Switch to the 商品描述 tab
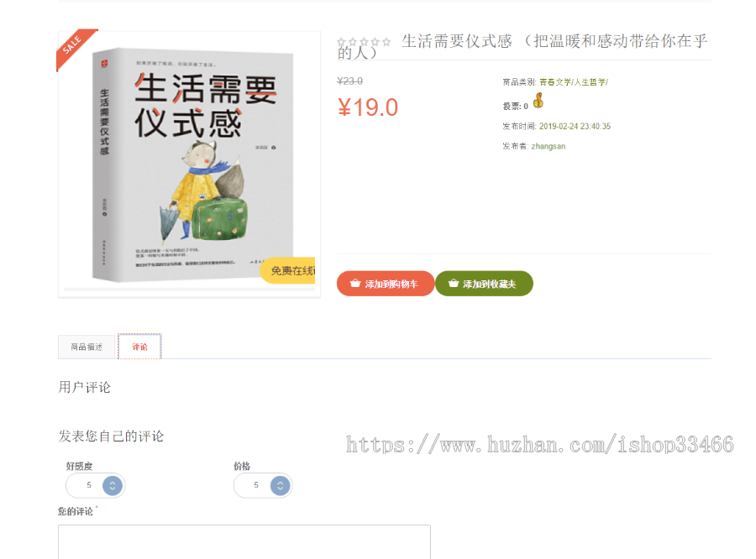This screenshot has height=559, width=756. 87,347
